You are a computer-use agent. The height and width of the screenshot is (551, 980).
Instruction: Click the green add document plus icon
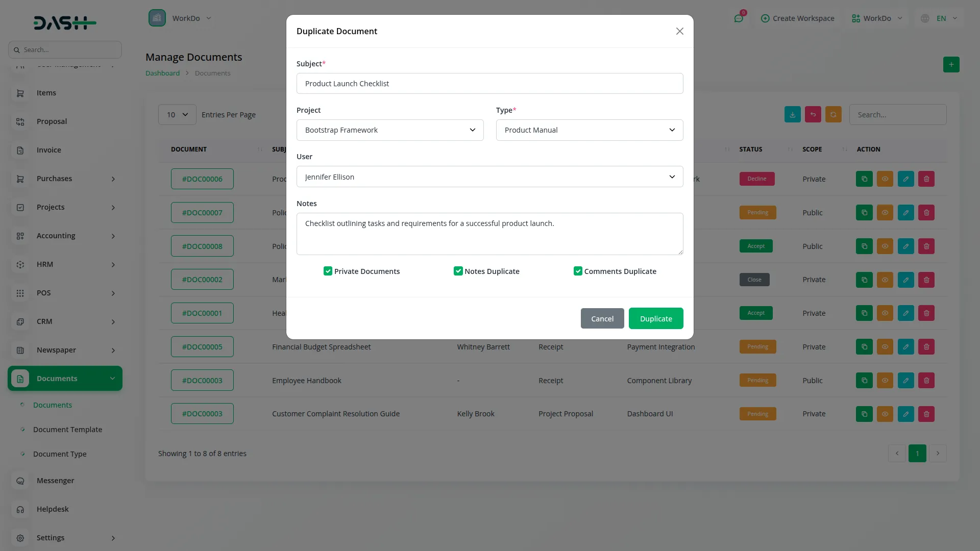pos(951,65)
